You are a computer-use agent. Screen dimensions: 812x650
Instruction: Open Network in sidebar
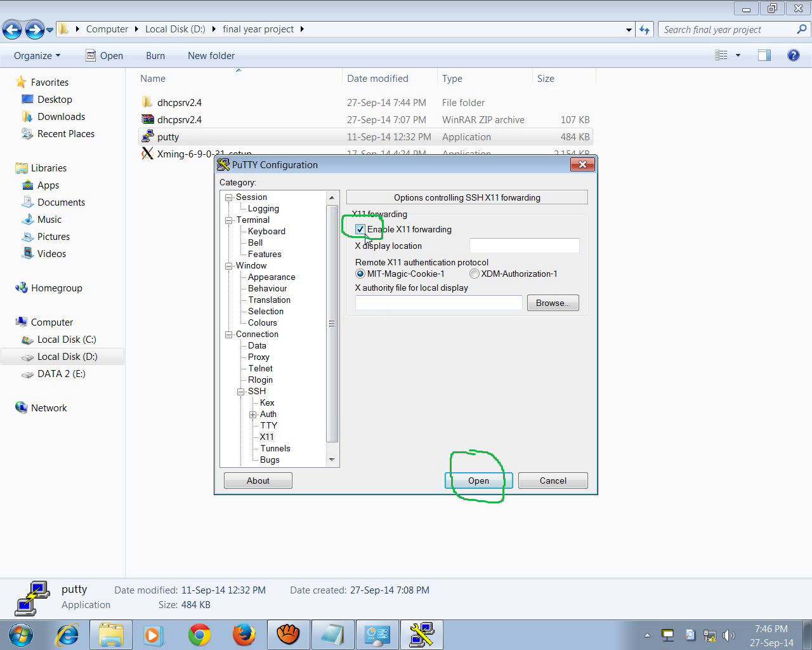pyautogui.click(x=49, y=408)
